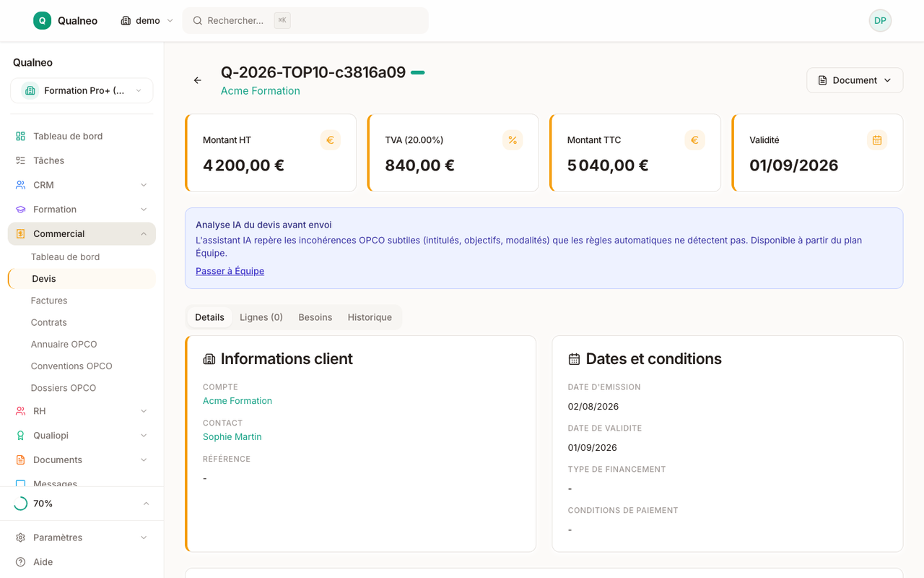924x578 pixels.
Task: Click the Aide link in sidebar
Action: 82,562
